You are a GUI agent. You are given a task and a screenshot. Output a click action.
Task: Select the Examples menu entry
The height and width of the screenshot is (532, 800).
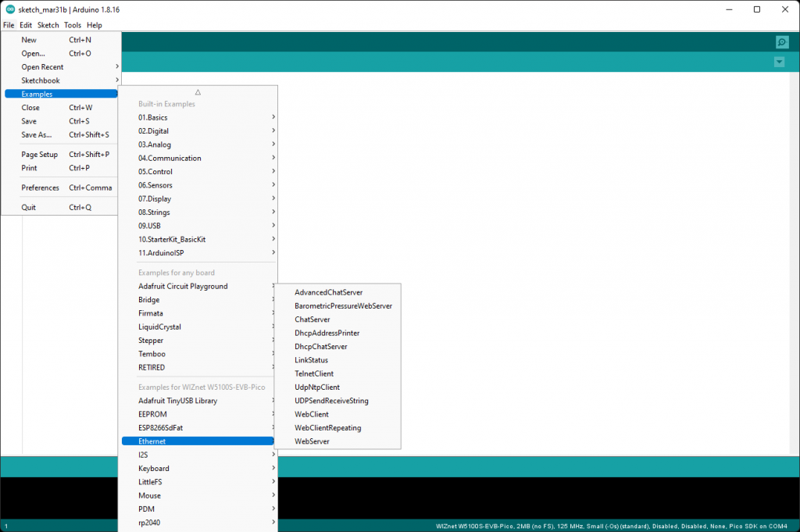coord(61,94)
